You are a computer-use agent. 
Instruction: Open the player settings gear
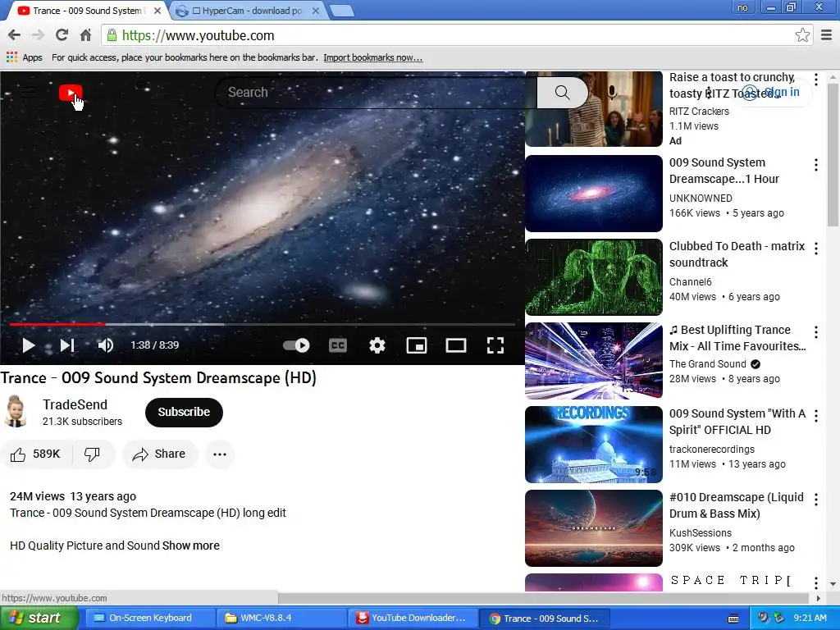[377, 345]
